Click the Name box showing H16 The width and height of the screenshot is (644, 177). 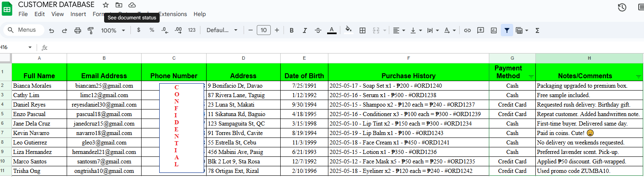[16, 47]
